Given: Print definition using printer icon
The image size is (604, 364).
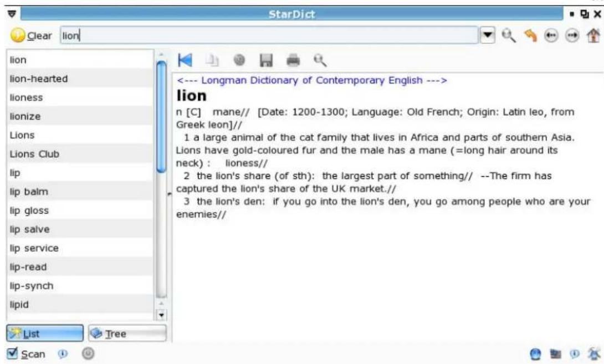Looking at the screenshot, I should pyautogui.click(x=293, y=60).
